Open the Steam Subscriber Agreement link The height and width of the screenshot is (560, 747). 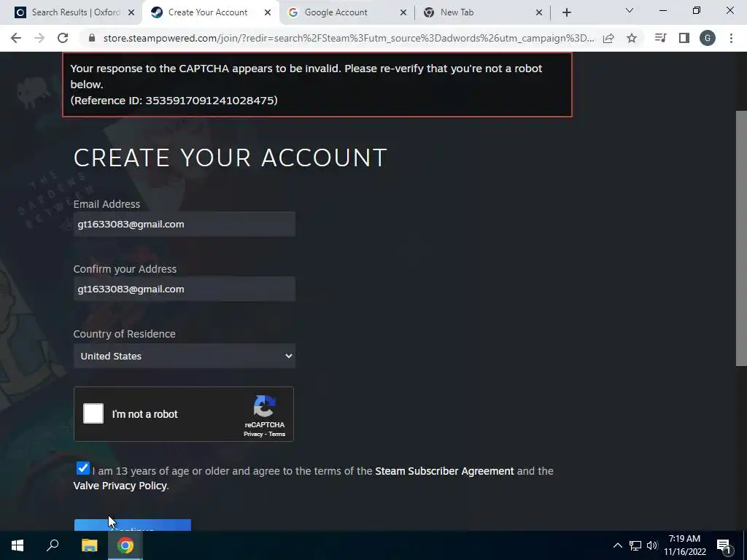pos(444,471)
